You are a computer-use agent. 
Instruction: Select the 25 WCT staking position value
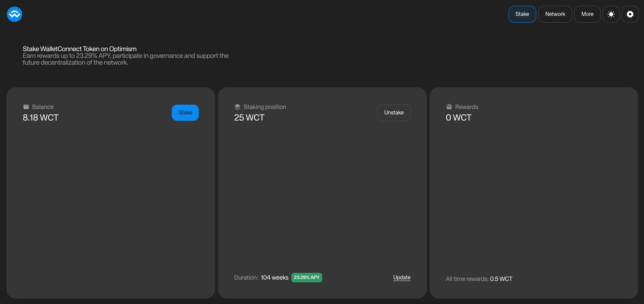(249, 118)
